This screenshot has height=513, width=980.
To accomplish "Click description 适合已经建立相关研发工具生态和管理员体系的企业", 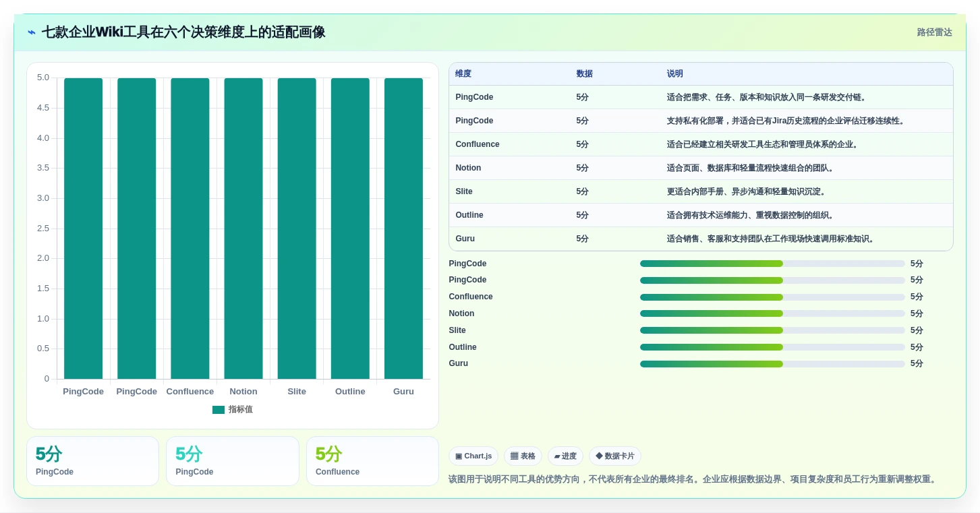I will pyautogui.click(x=762, y=144).
